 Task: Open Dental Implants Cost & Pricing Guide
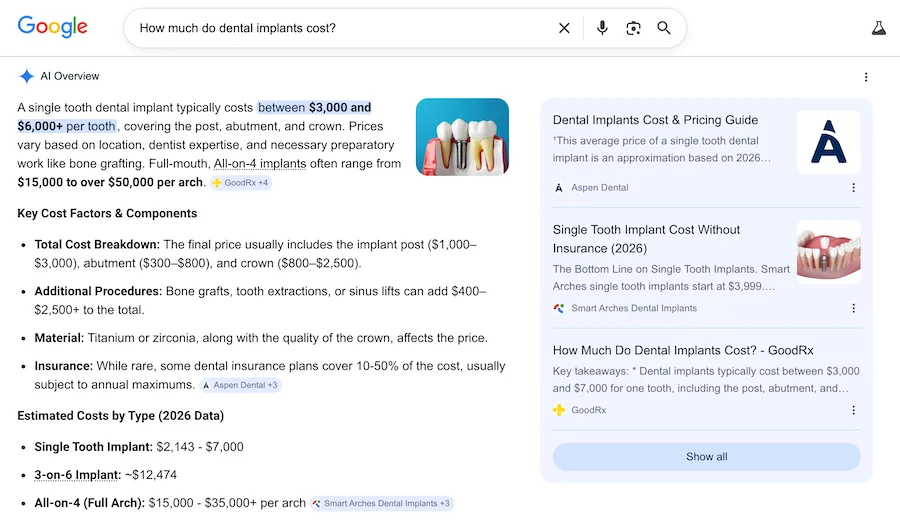[655, 120]
